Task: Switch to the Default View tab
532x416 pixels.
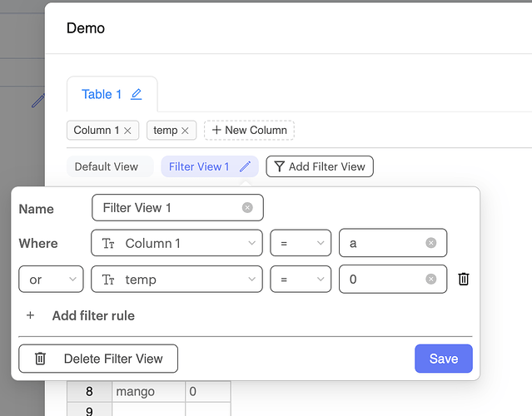Action: tap(107, 166)
